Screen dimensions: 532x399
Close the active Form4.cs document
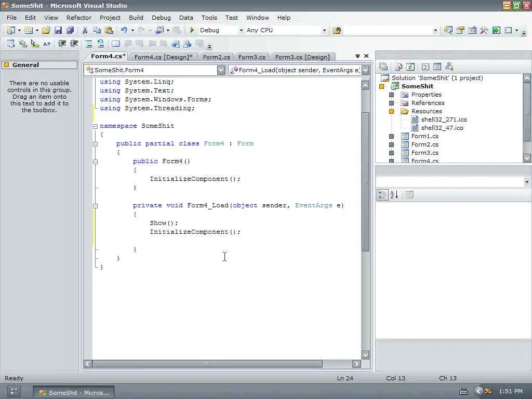pyautogui.click(x=366, y=56)
